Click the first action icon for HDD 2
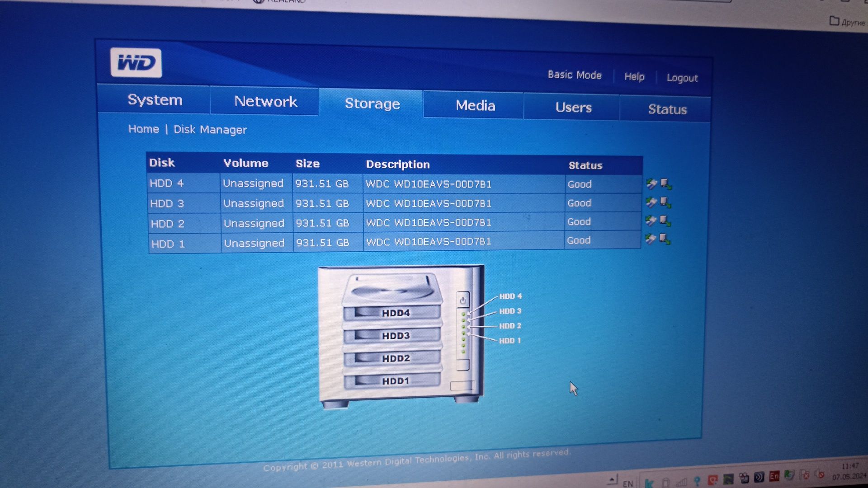Screen dimensions: 868x488 651,221
